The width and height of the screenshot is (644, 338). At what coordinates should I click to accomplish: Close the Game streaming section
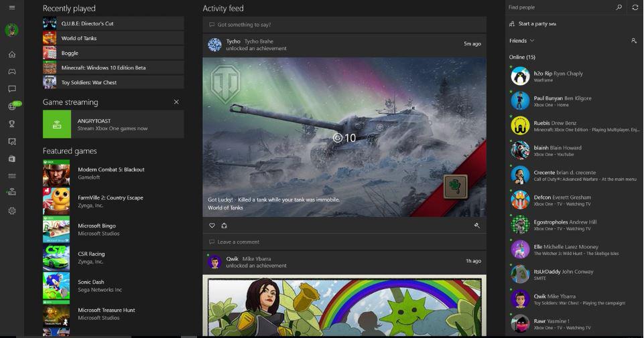[x=176, y=102]
